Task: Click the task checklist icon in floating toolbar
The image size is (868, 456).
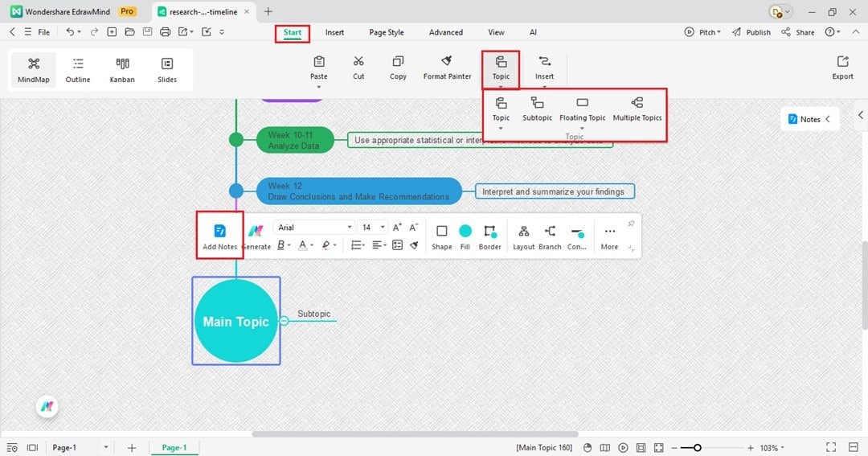Action: (x=397, y=245)
